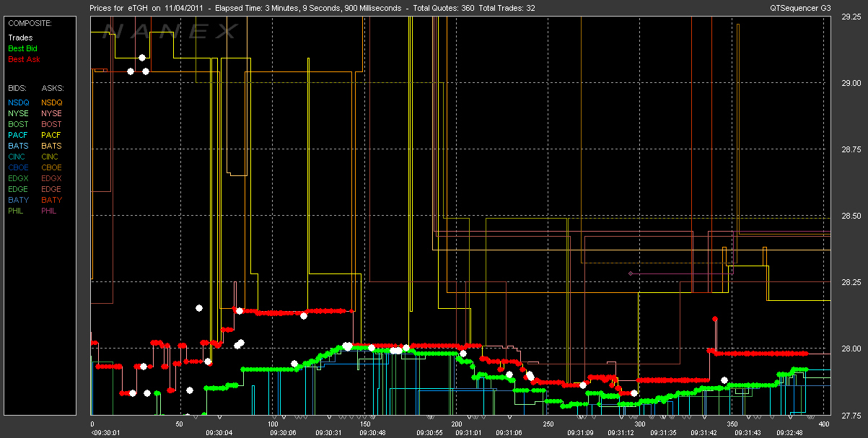The image size is (868, 438).
Task: Choose PHIL in the ASKS column
Action: 51,211
